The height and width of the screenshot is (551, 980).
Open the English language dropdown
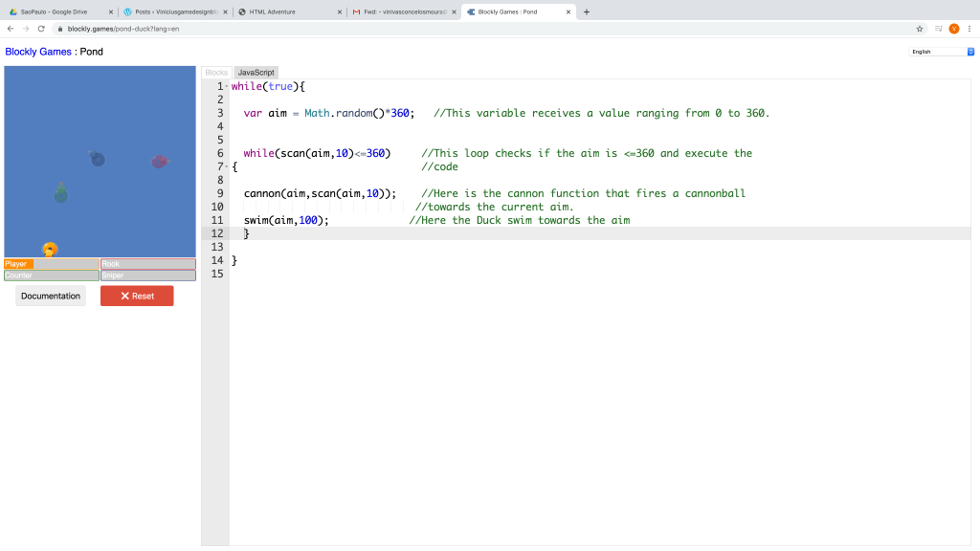tap(942, 52)
